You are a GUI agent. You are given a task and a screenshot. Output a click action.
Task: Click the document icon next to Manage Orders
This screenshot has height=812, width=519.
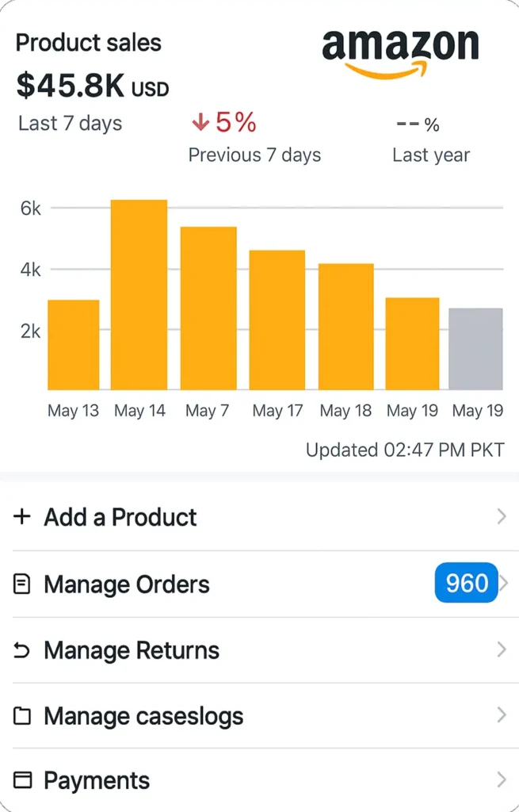click(21, 584)
